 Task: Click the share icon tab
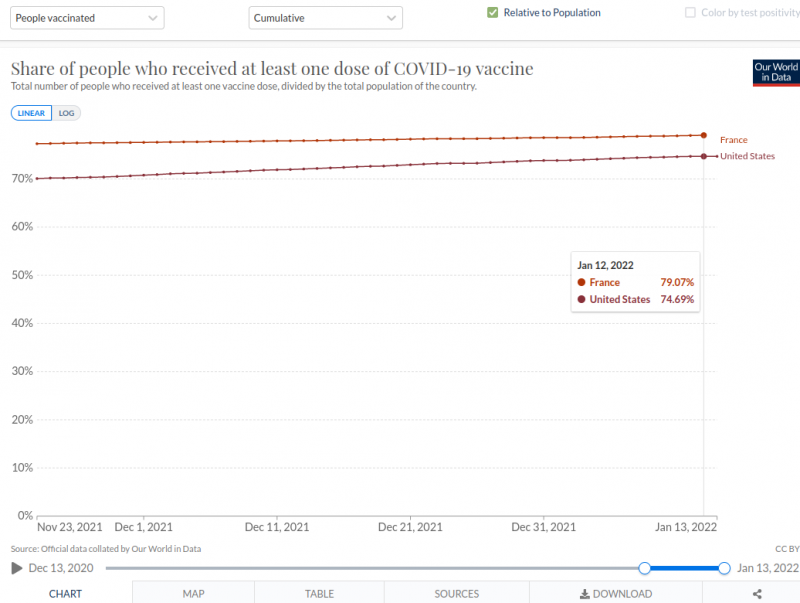pyautogui.click(x=757, y=594)
